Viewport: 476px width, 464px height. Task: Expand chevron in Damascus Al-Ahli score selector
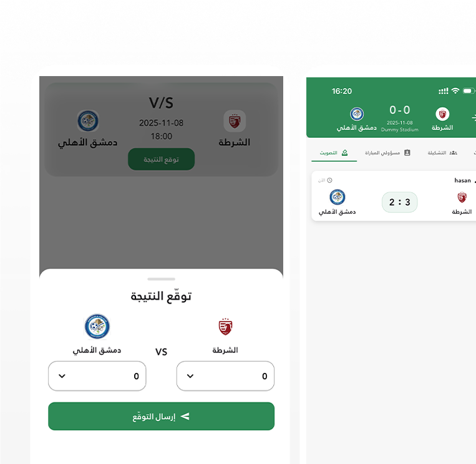(62, 376)
